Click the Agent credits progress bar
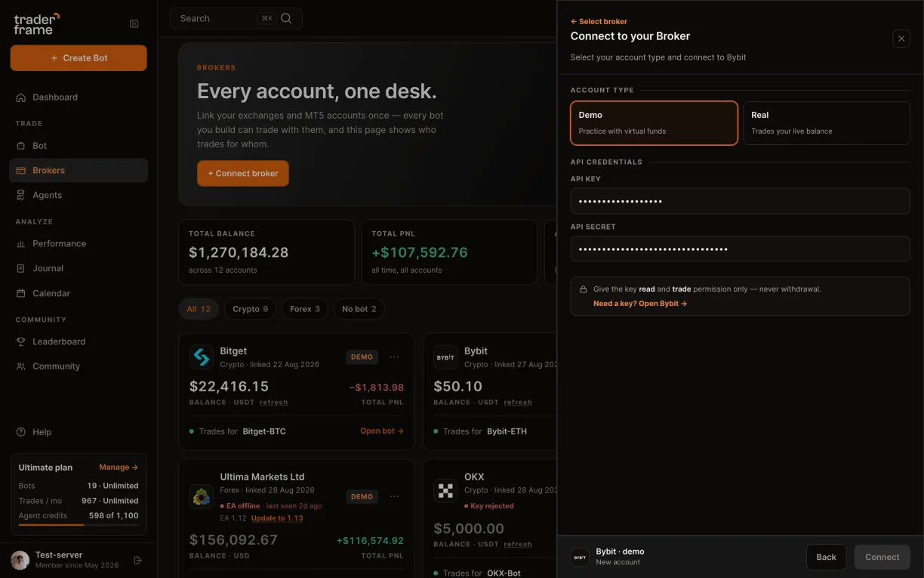This screenshot has height=578, width=924. tap(79, 524)
